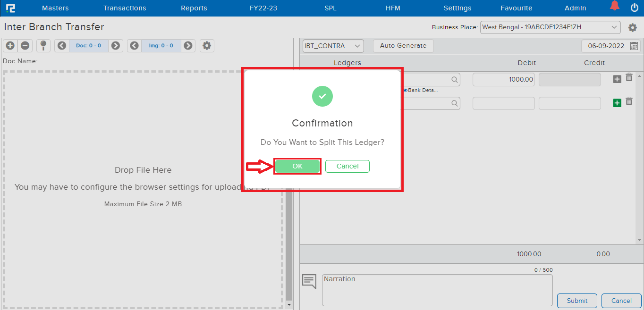Open the Transactions menu
The height and width of the screenshot is (310, 644).
coord(125,8)
